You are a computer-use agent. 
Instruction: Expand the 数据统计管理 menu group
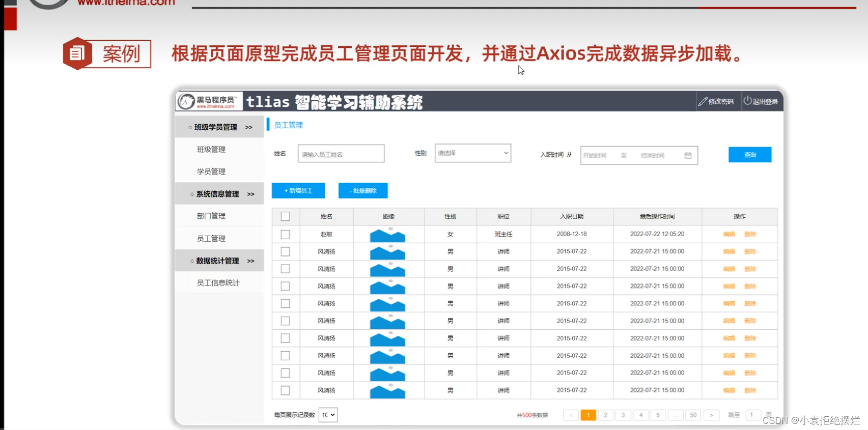219,261
